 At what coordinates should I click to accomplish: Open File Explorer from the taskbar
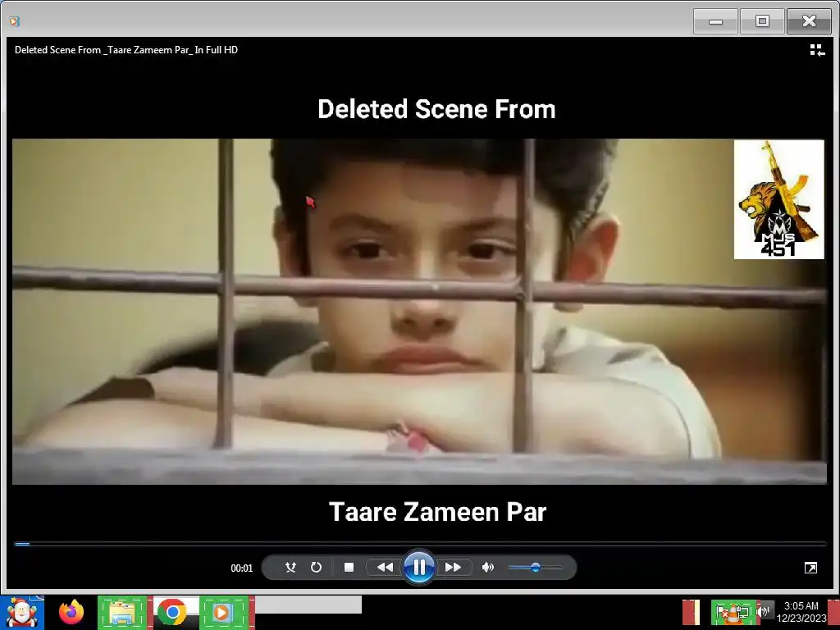click(x=122, y=612)
